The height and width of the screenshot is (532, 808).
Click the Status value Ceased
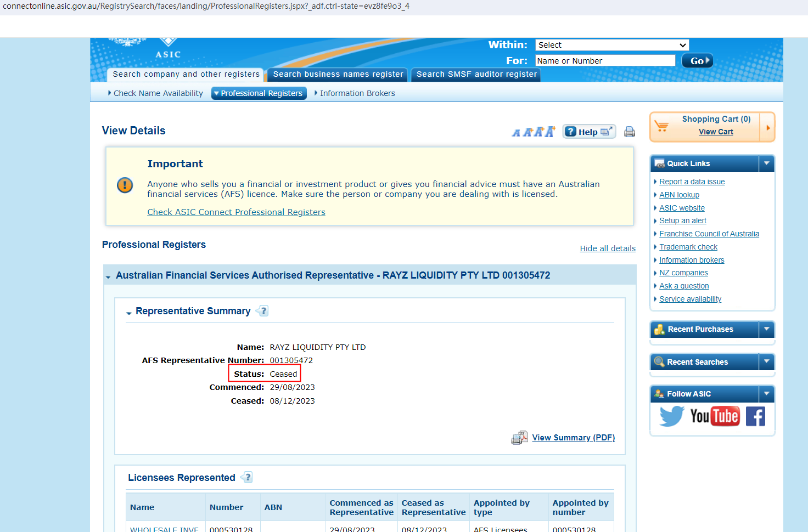click(283, 374)
